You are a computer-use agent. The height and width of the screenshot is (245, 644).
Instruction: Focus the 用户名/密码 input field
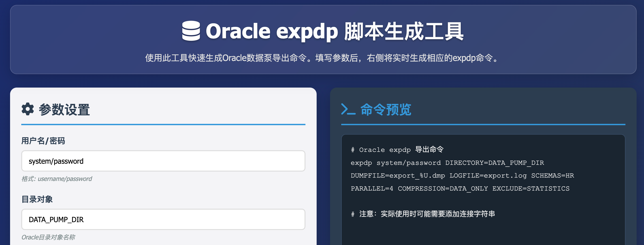pos(163,161)
